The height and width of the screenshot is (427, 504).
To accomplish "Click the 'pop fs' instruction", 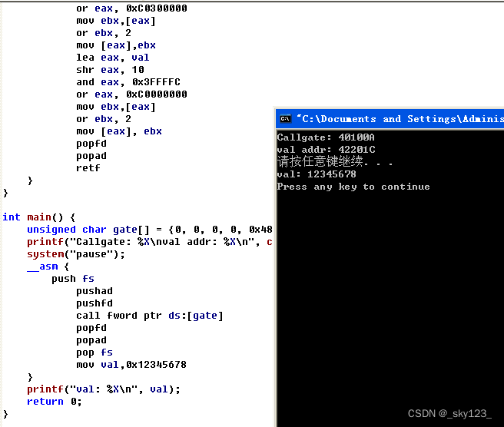I will coord(94,353).
